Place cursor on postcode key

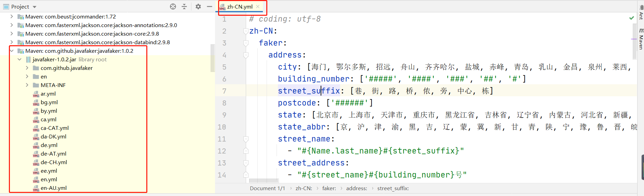point(297,103)
